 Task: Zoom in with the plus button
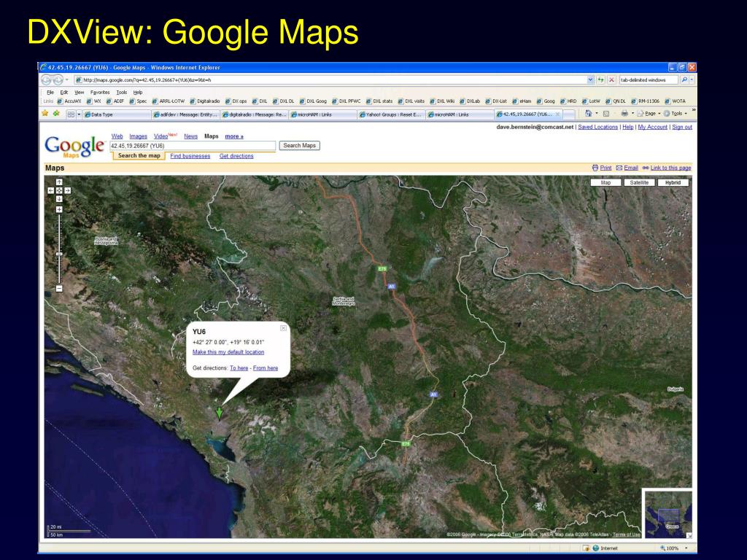pyautogui.click(x=59, y=209)
